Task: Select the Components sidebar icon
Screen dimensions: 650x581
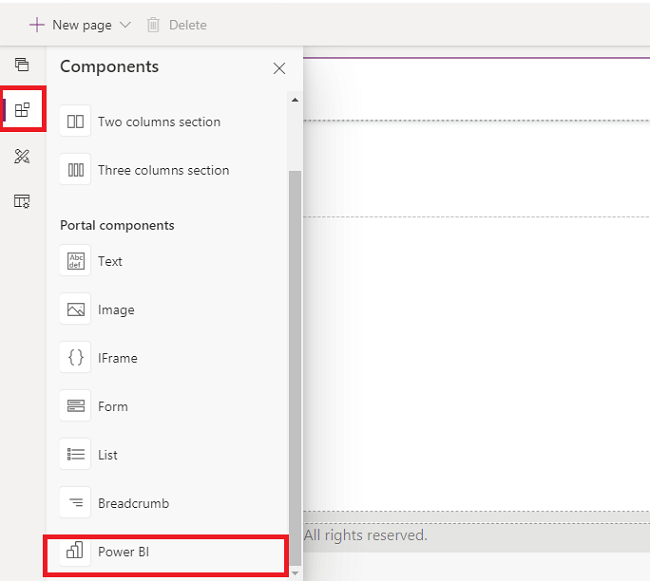Action: tap(22, 110)
